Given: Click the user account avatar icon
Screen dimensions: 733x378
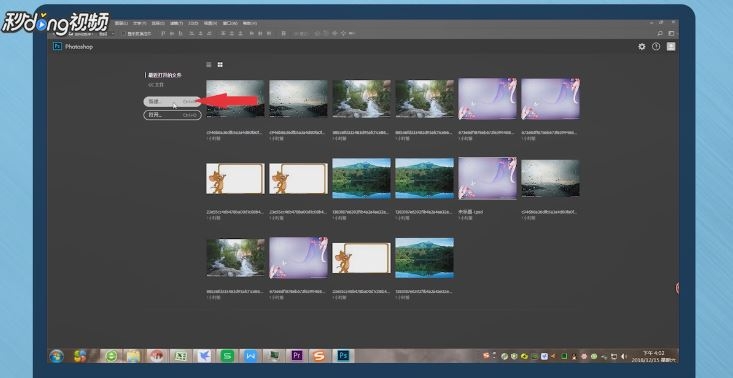Looking at the screenshot, I should click(671, 47).
